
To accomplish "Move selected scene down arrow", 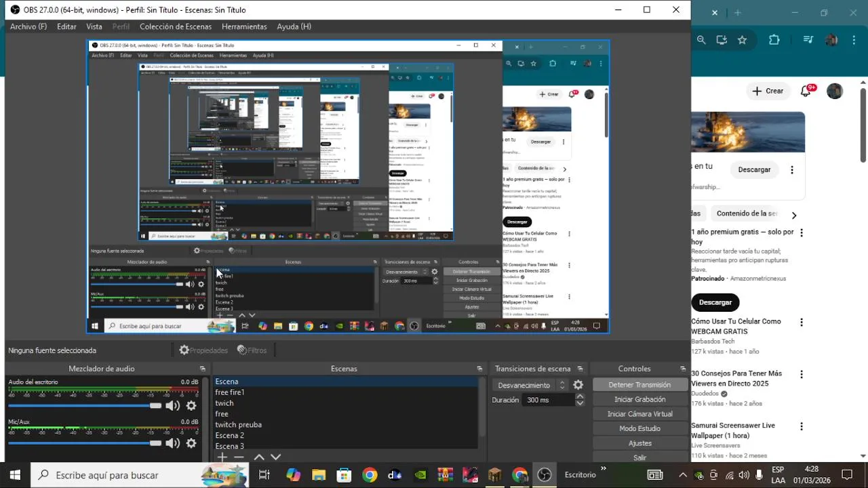I will pos(275,457).
